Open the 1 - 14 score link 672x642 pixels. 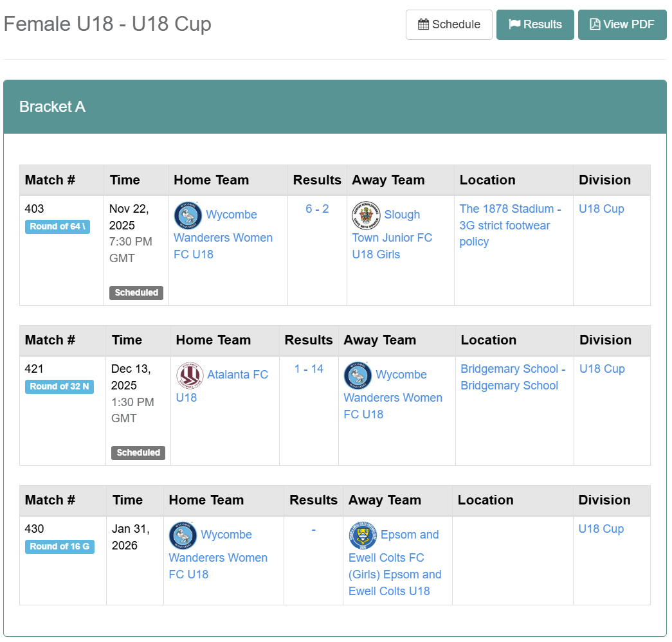309,369
